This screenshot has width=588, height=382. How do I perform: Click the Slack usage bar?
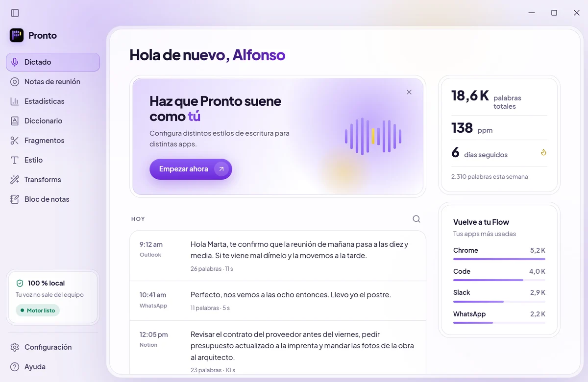(x=499, y=301)
